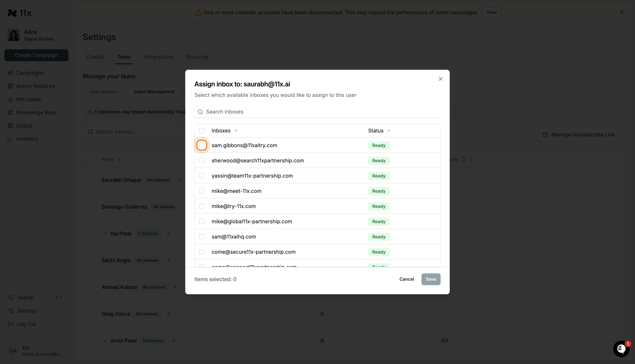Select all inboxes via header checkbox
The image size is (635, 364).
(202, 130)
